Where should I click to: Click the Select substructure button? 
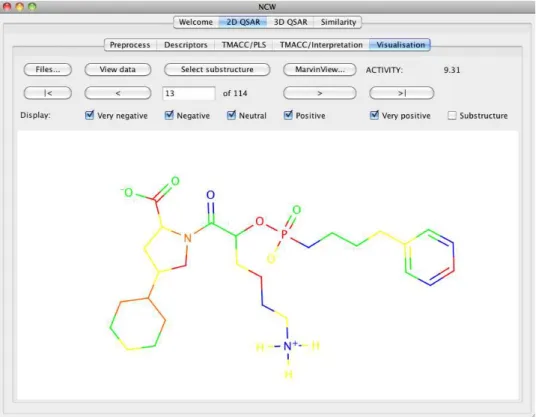217,69
